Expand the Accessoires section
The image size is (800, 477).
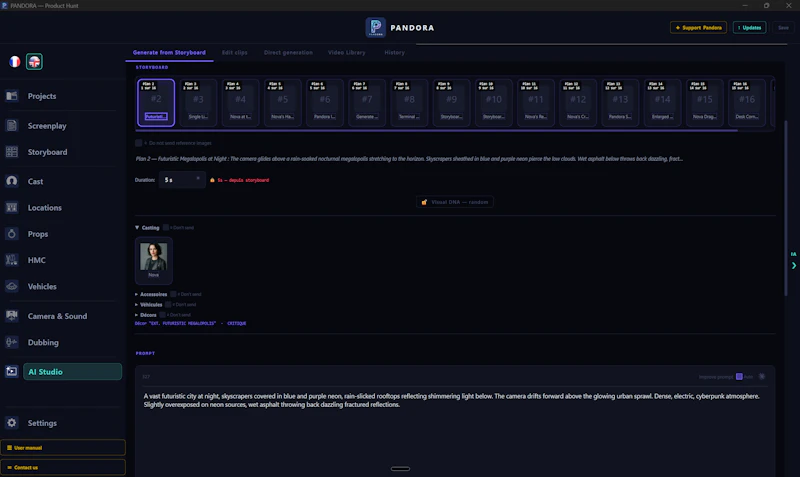pyautogui.click(x=136, y=294)
